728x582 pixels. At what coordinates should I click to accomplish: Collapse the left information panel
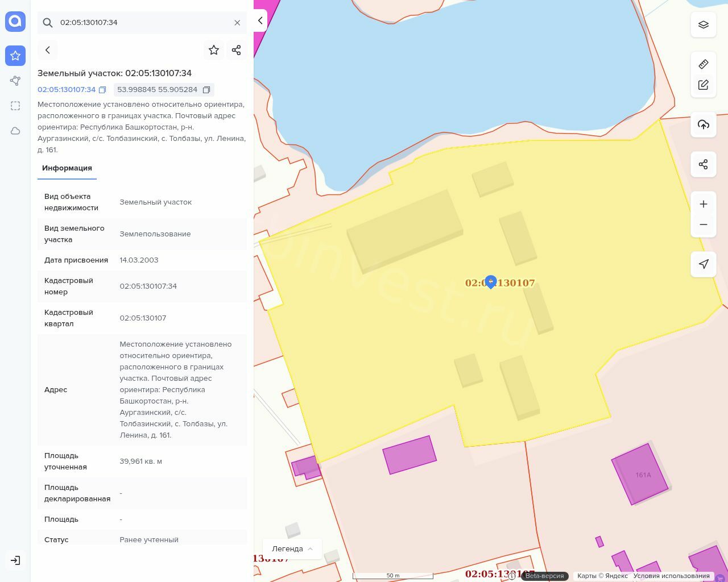[260, 20]
